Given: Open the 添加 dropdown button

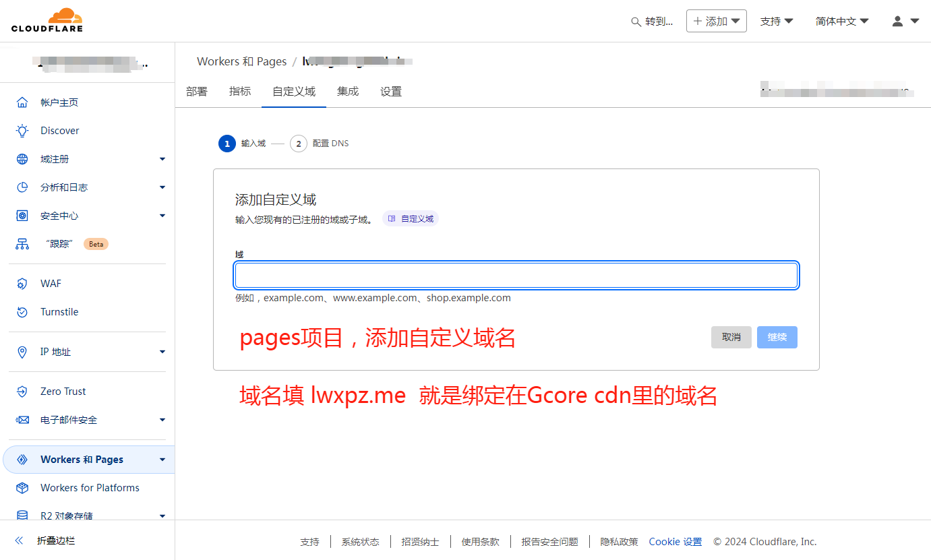Looking at the screenshot, I should (x=716, y=22).
